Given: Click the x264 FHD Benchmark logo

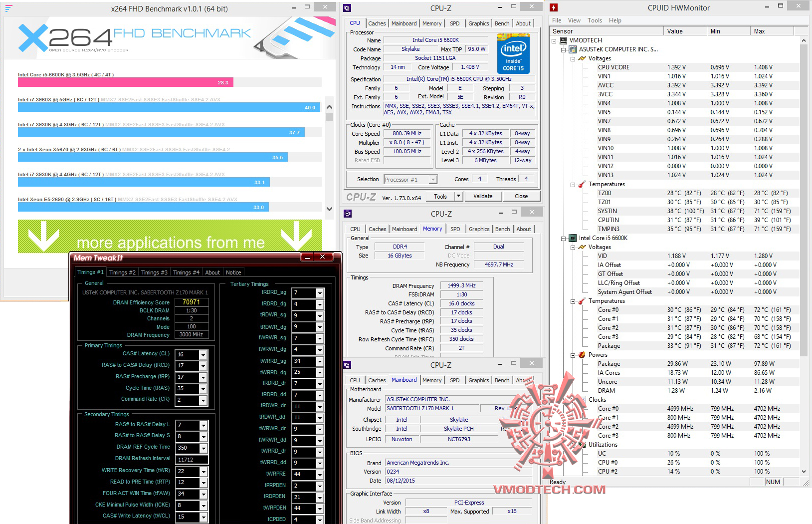Looking at the screenshot, I should pyautogui.click(x=135, y=38).
